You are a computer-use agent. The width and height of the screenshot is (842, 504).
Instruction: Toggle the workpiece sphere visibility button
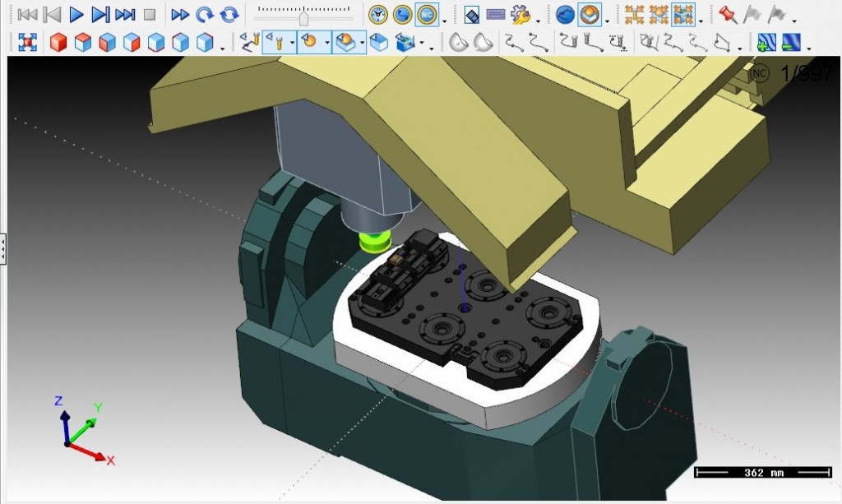pyautogui.click(x=310, y=43)
